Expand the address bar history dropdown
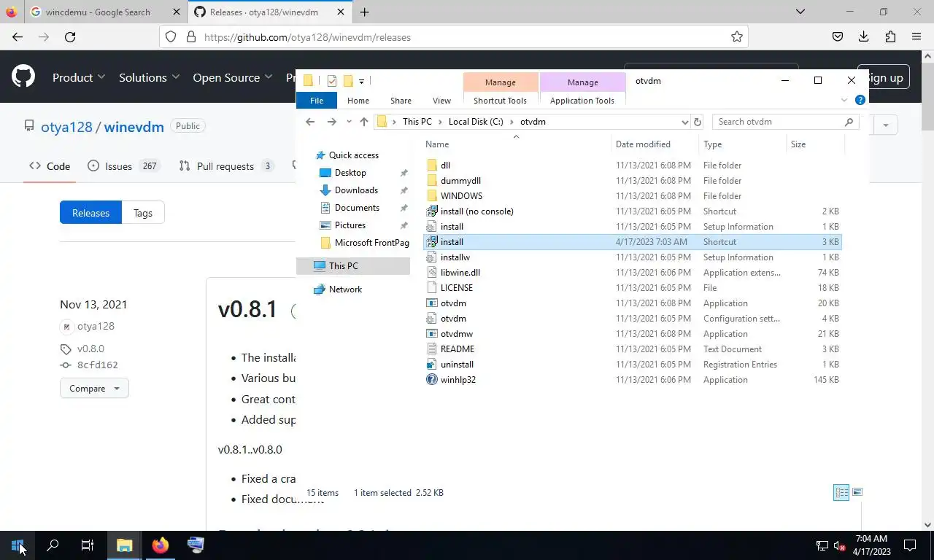This screenshot has width=934, height=560. [x=684, y=122]
